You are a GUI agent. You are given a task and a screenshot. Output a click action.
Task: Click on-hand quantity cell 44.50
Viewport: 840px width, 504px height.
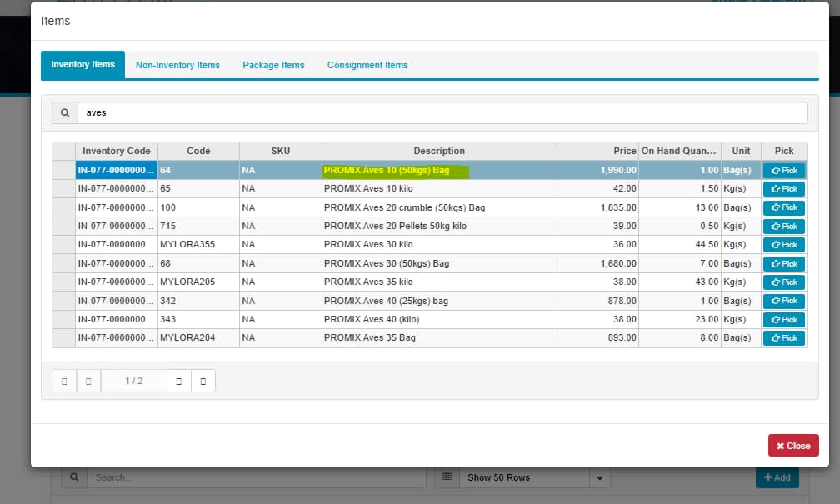pyautogui.click(x=679, y=244)
